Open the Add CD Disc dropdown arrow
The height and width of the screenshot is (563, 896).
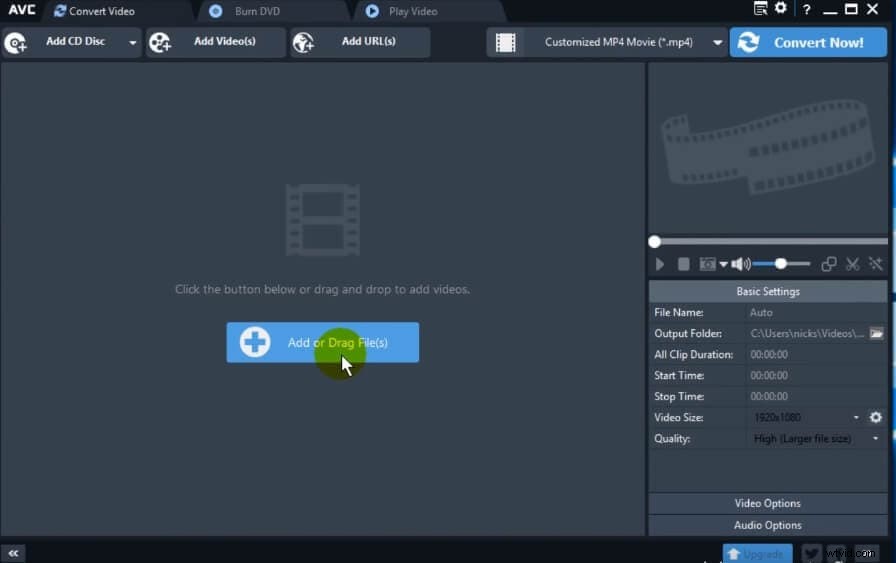point(133,43)
